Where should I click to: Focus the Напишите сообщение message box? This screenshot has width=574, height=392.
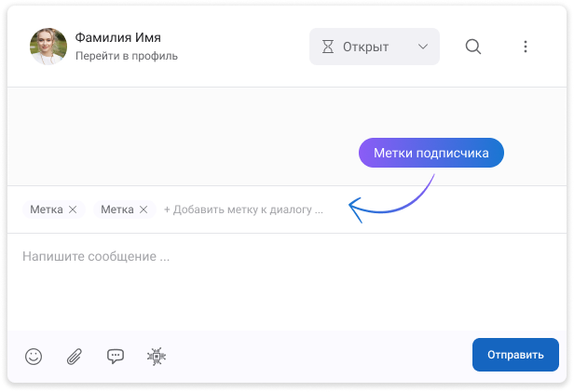[287, 281]
